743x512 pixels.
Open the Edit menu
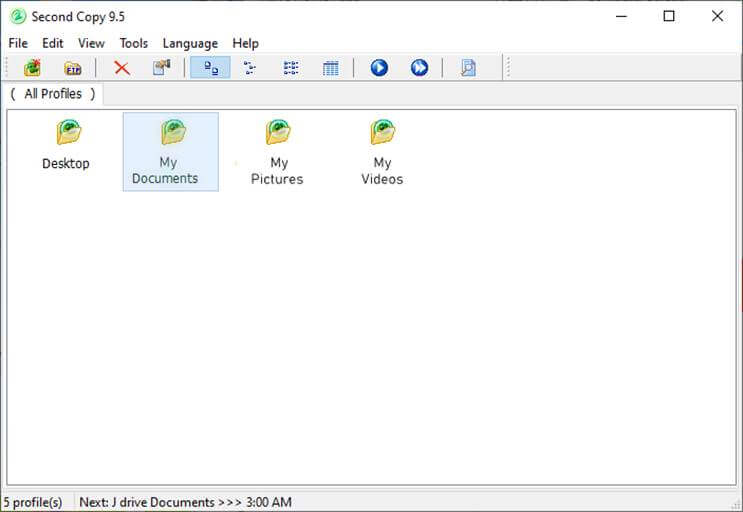[53, 43]
